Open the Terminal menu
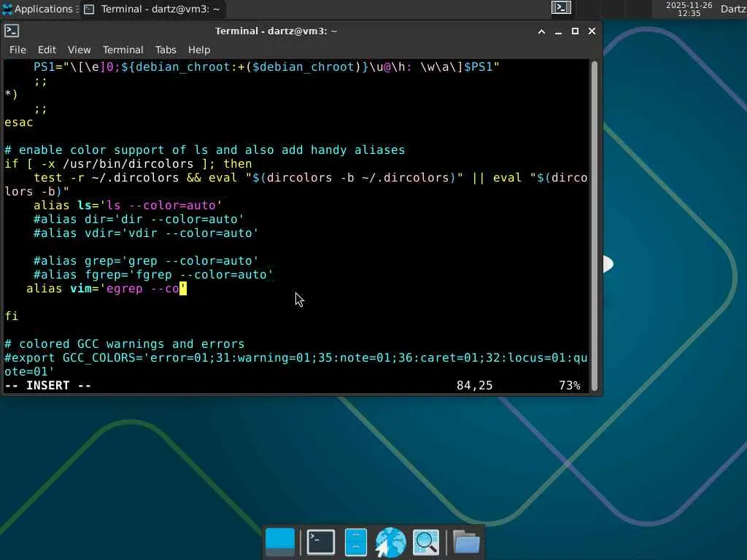Image resolution: width=747 pixels, height=560 pixels. coord(123,50)
